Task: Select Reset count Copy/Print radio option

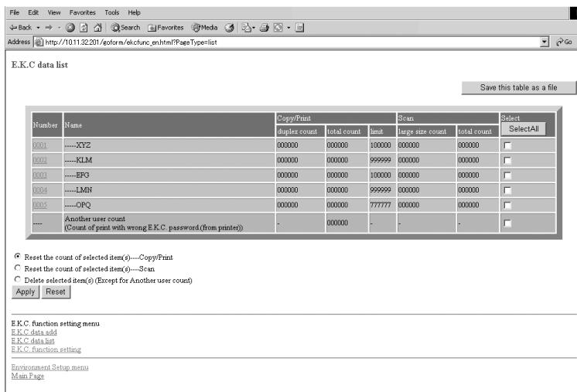Action: click(x=17, y=257)
